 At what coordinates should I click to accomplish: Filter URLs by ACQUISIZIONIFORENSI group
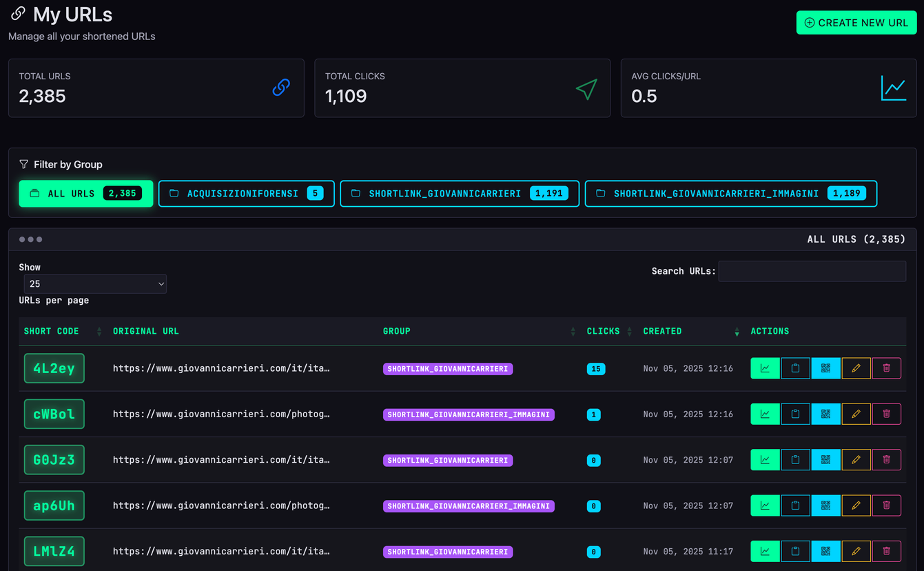246,193
